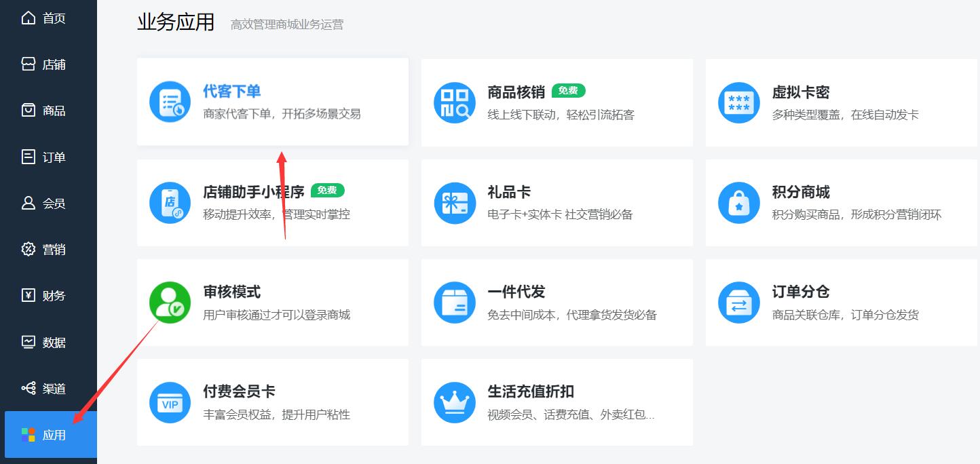
Task: Select 订单 in the left navigation
Action: tap(45, 157)
